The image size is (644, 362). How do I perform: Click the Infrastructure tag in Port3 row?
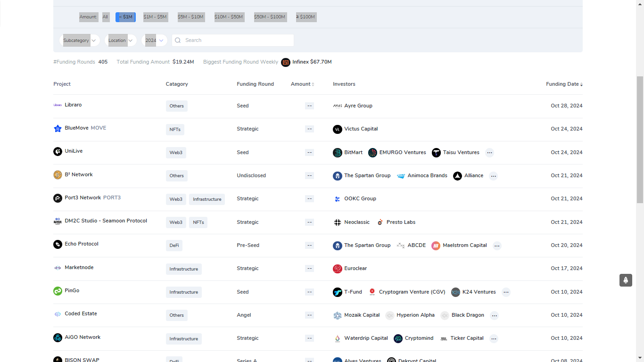coord(207,199)
